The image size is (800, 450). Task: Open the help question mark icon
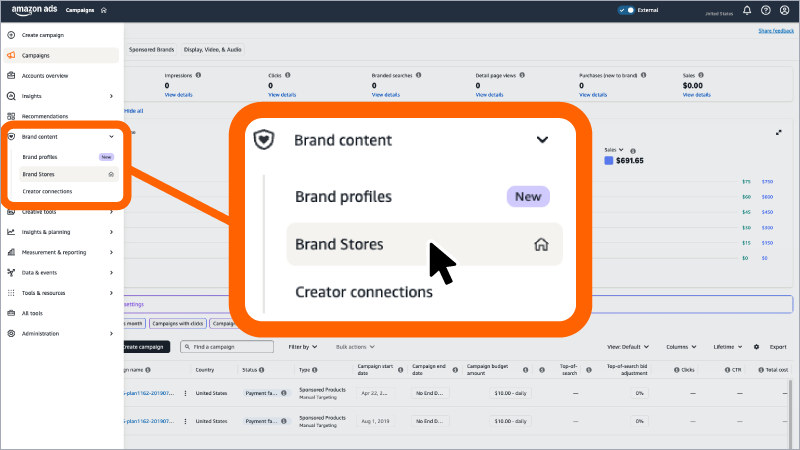pos(766,10)
